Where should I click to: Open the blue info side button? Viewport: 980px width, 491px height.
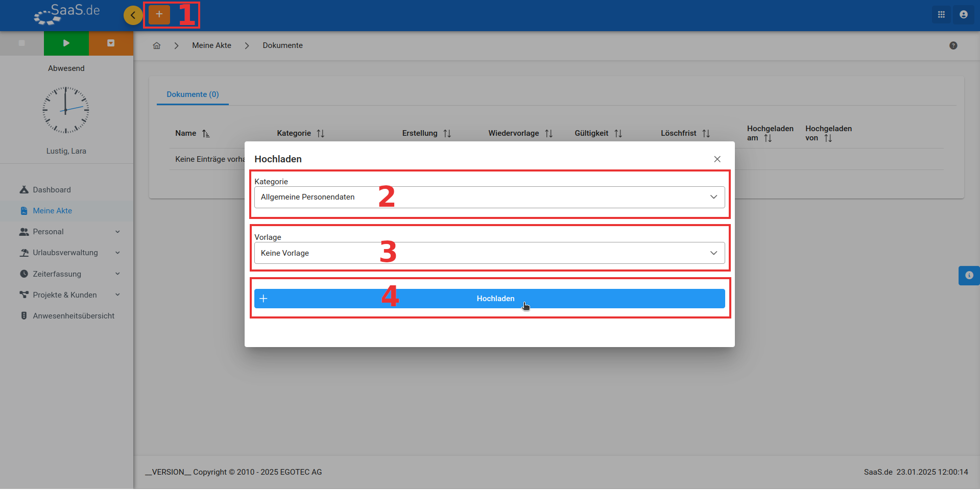click(x=969, y=276)
